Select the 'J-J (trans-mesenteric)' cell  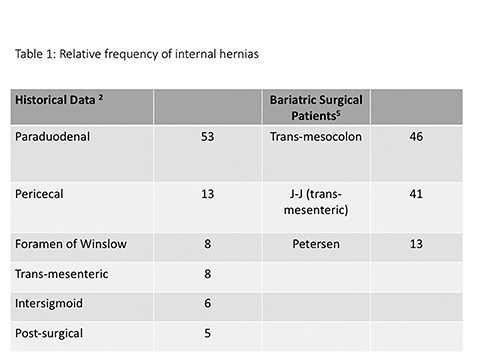pos(316,207)
